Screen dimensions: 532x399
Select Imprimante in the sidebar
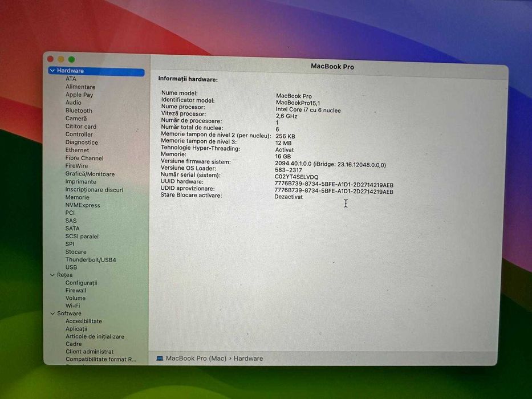coord(80,181)
